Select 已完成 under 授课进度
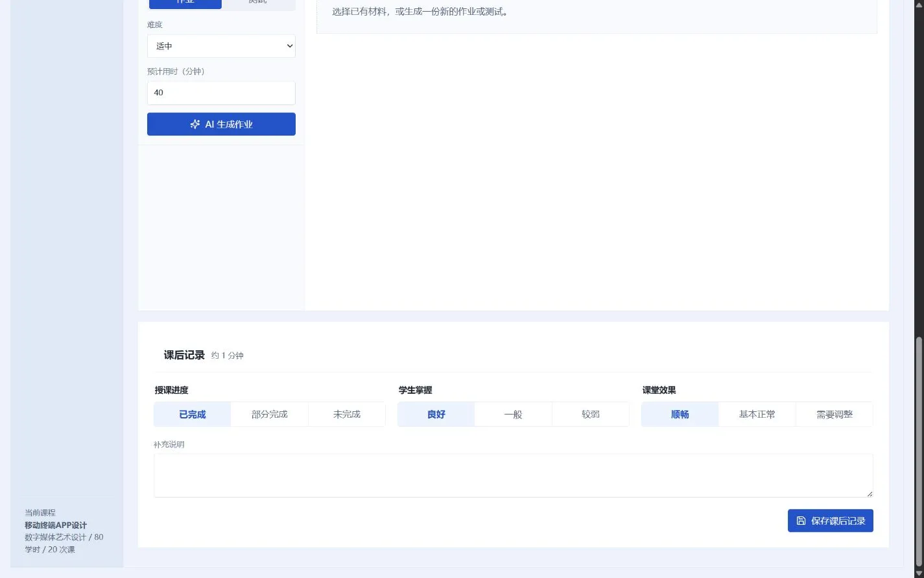The height and width of the screenshot is (578, 924). tap(192, 415)
